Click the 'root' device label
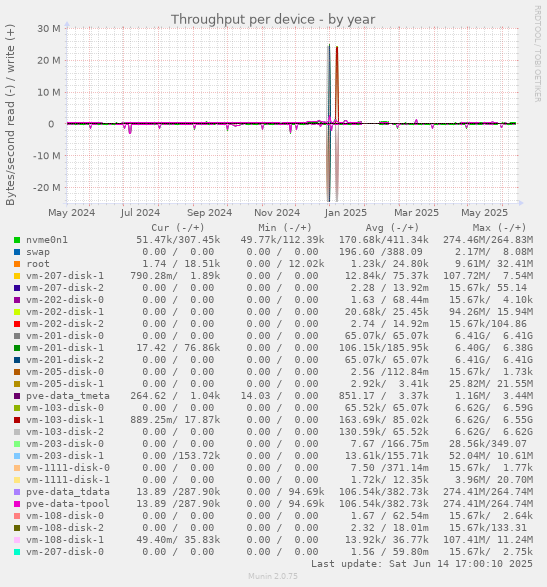Viewport: 547px width, 587px height. 38,264
